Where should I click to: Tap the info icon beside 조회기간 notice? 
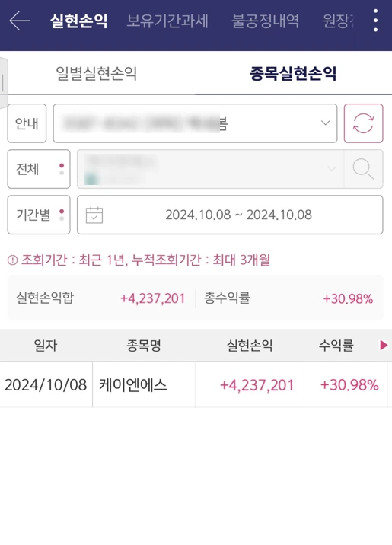[12, 260]
